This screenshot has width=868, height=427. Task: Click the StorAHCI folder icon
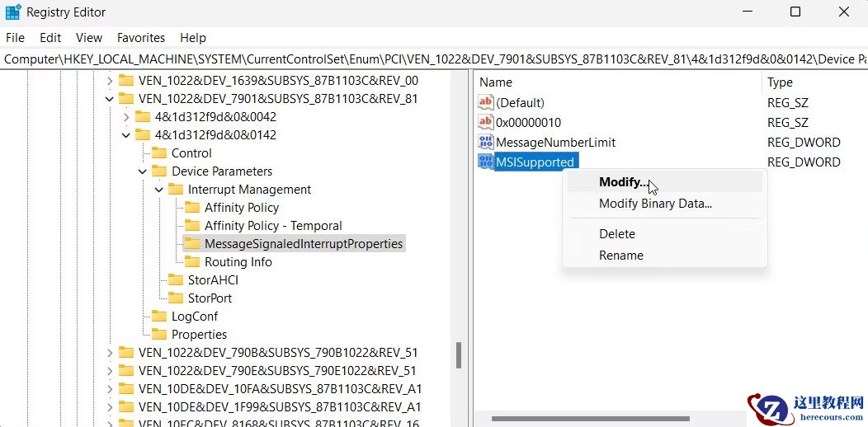click(176, 280)
